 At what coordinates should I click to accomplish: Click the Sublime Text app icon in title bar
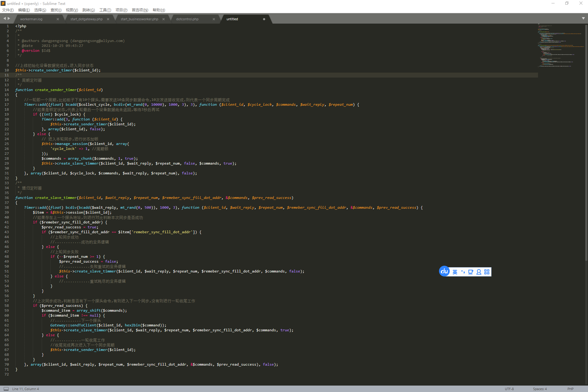[3, 3]
